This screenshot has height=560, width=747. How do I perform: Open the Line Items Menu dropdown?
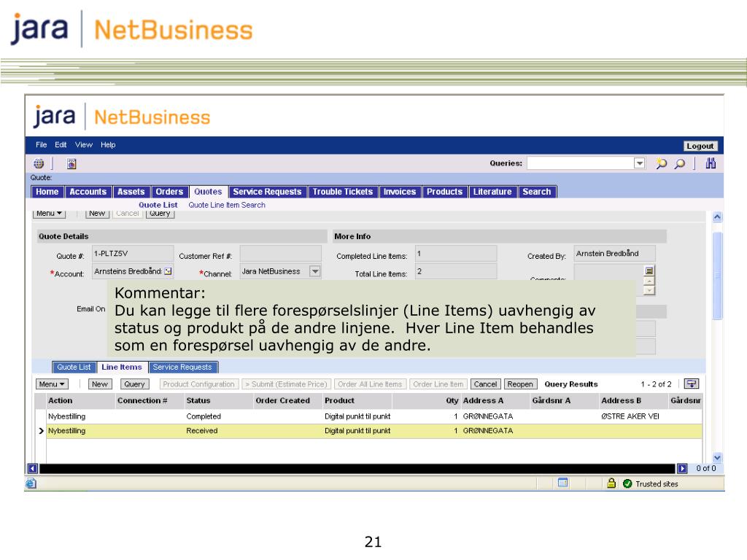52,384
